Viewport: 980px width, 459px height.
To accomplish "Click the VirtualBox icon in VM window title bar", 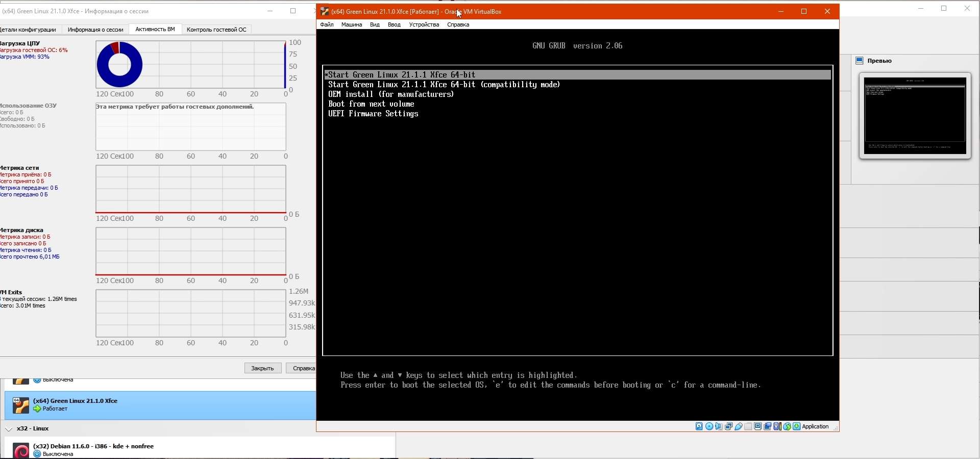I will 324,11.
